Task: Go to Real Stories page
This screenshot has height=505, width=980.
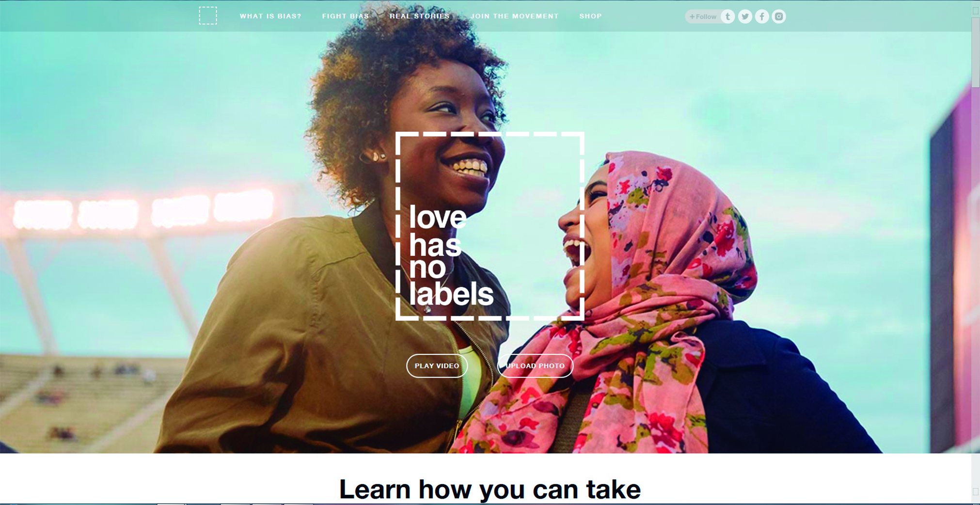Action: pos(420,16)
